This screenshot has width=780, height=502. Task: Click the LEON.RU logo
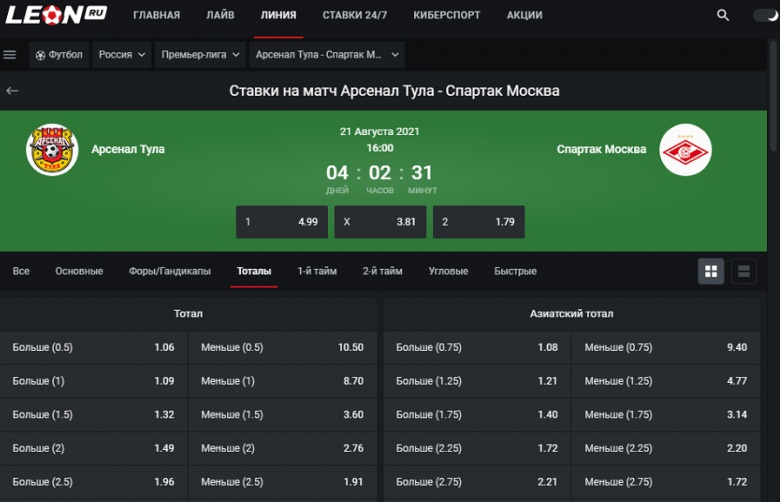click(x=57, y=15)
